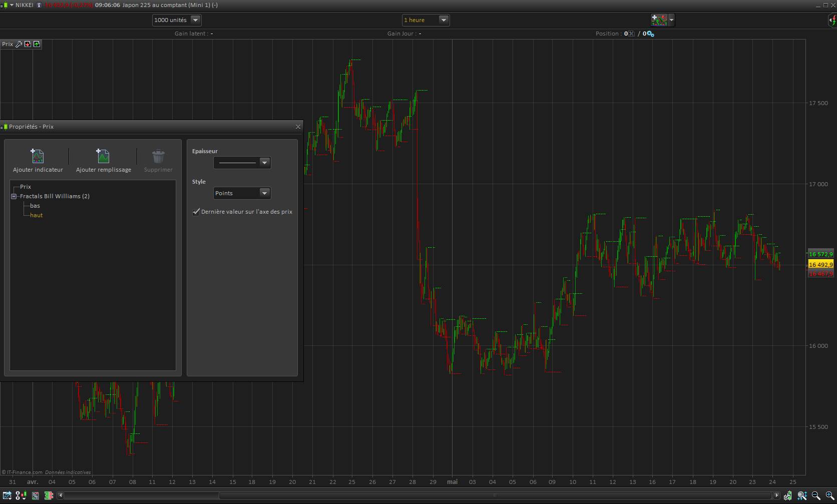Image resolution: width=837 pixels, height=504 pixels.
Task: Click the avr. month label on time axis
Action: click(x=33, y=482)
